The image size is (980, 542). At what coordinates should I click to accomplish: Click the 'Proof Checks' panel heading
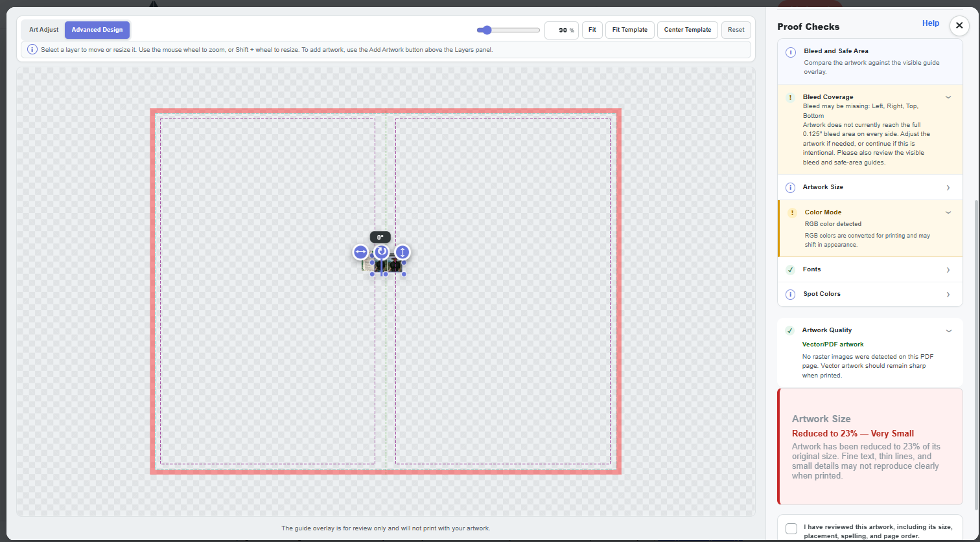coord(808,27)
